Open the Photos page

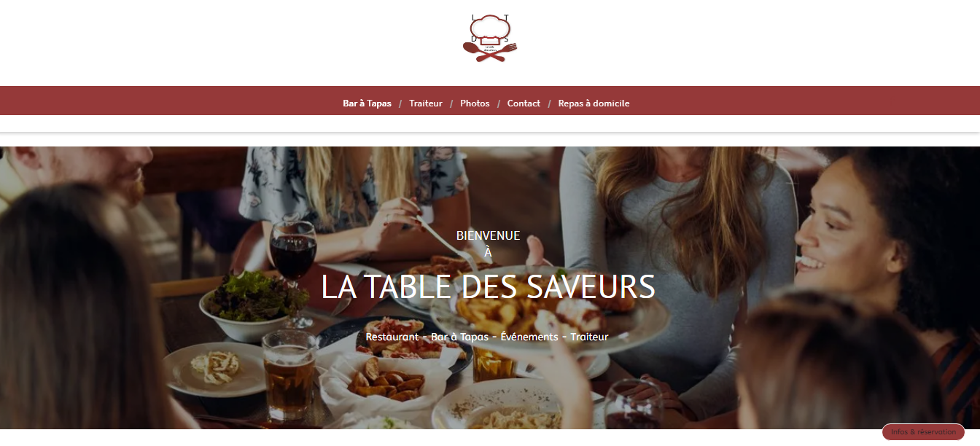tap(475, 103)
